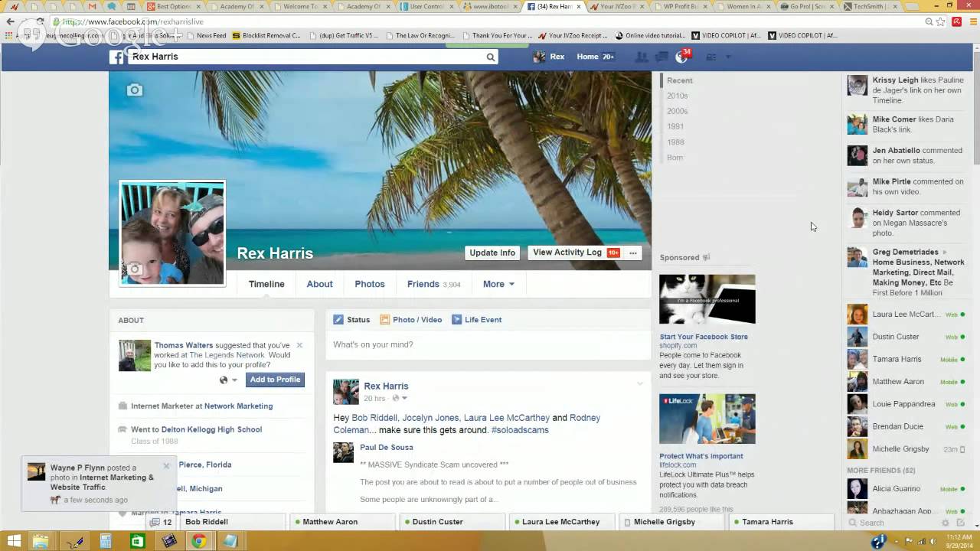Open the privacy globe dropdown beside Add to Profile
Viewport: 980px width, 551px height.
(x=228, y=380)
